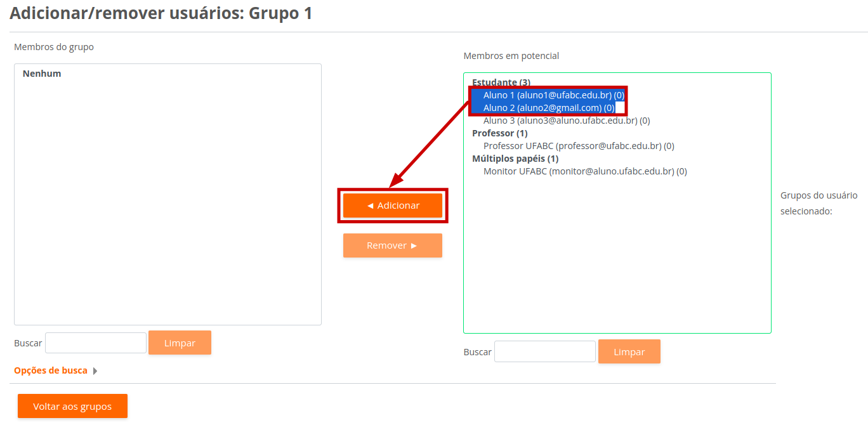
Task: Clear the potential members search with Limpar
Action: pyautogui.click(x=629, y=351)
